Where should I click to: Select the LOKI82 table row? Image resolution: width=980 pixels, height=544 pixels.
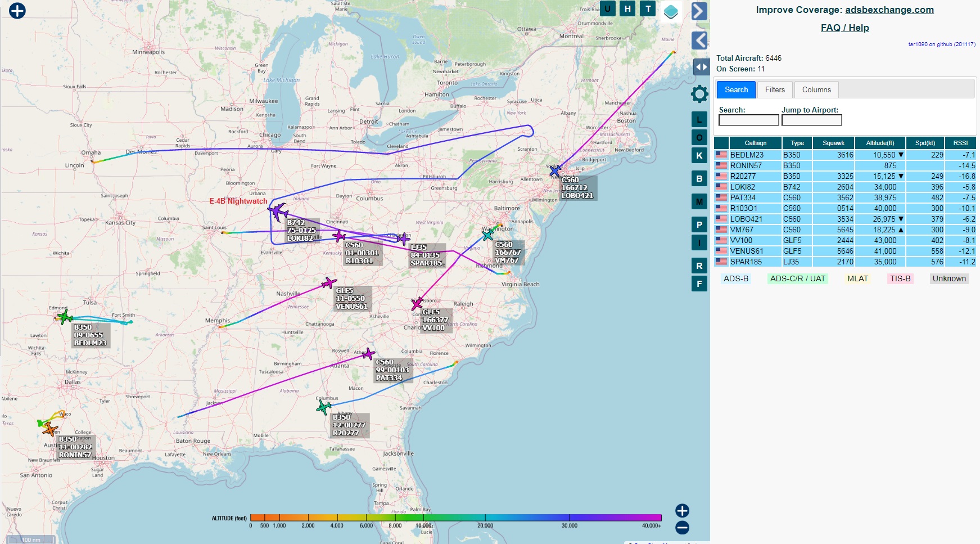(x=845, y=187)
